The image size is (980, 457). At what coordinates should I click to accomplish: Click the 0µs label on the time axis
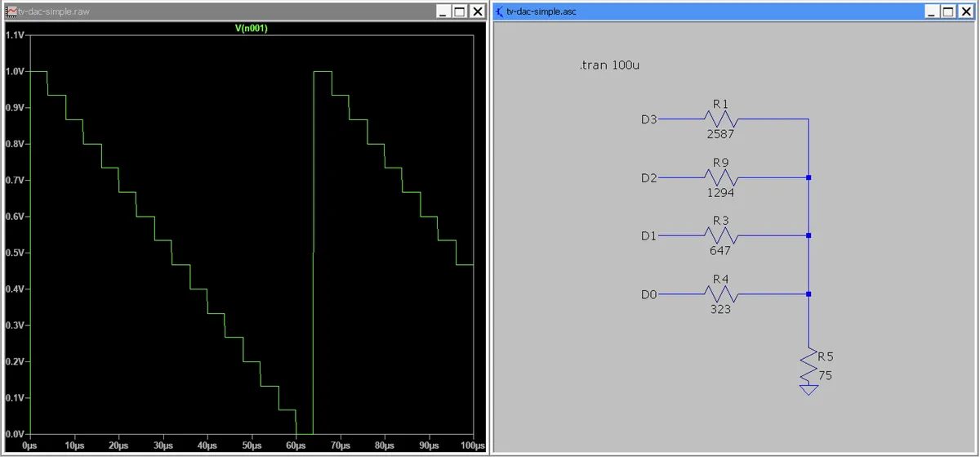[30, 446]
